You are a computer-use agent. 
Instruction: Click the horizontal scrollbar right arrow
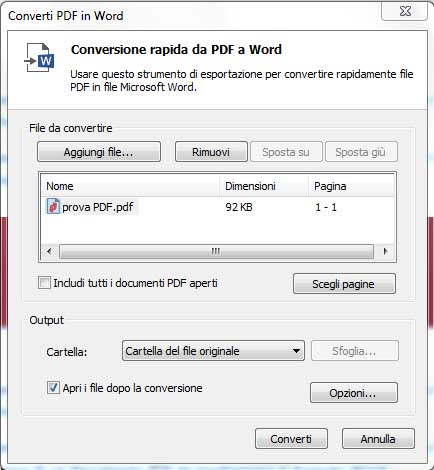[385, 251]
